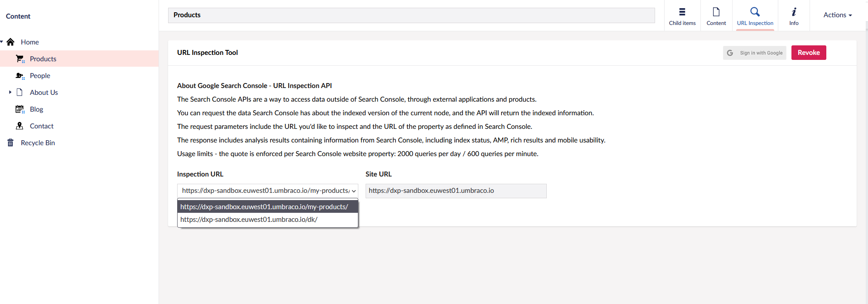Collapse the Home tree node
Image resolution: width=868 pixels, height=304 pixels.
2,42
